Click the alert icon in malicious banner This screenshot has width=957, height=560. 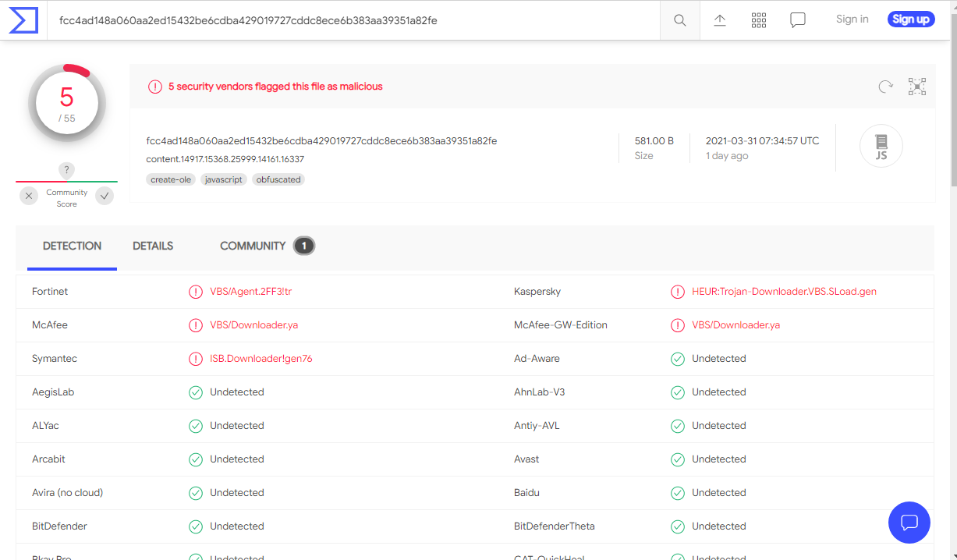155,87
